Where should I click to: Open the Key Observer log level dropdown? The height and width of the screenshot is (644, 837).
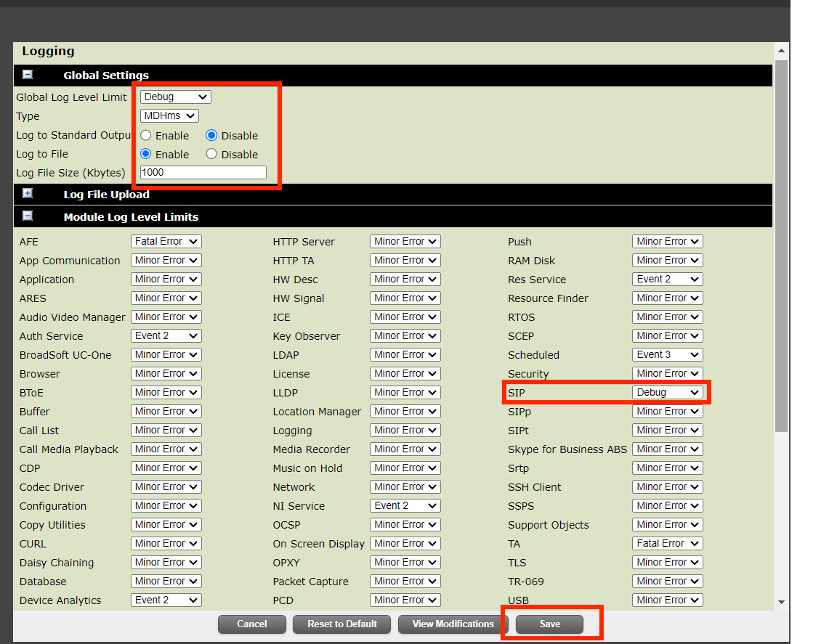(x=405, y=335)
